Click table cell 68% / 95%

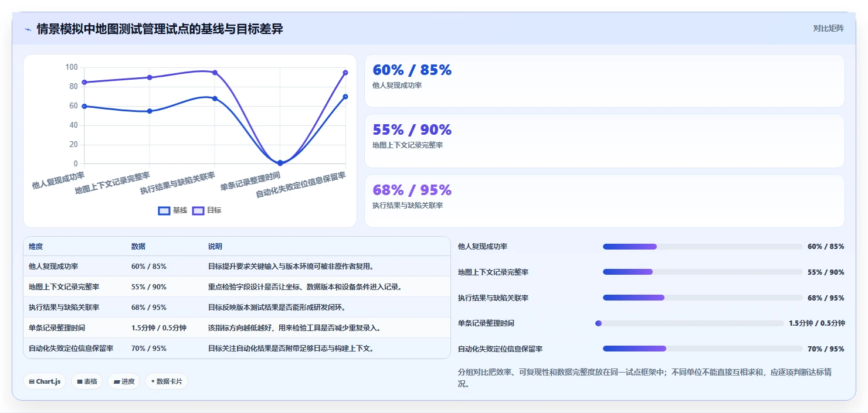pos(149,307)
